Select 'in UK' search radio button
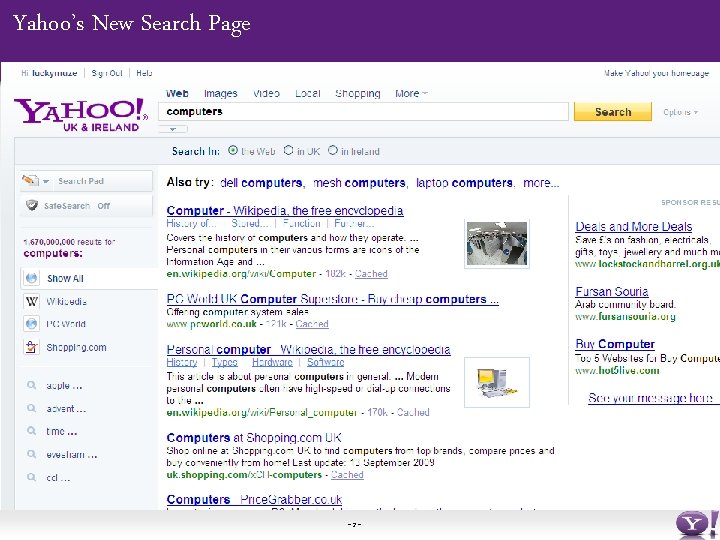The image size is (720, 540). tap(288, 150)
